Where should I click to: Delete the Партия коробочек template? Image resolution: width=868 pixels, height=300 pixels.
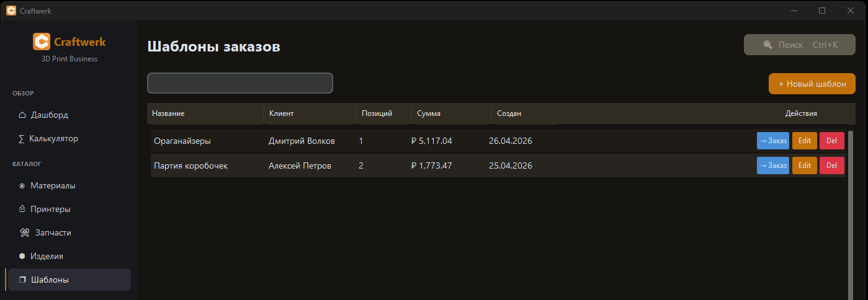click(x=831, y=165)
